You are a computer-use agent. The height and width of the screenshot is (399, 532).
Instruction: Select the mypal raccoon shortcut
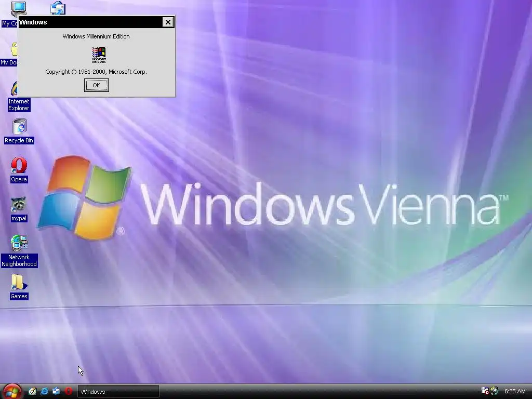coord(18,204)
